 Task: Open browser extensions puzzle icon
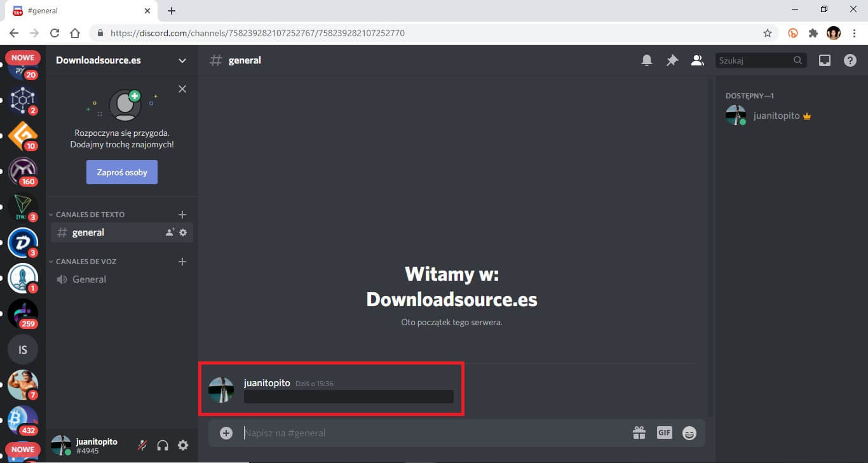[x=813, y=33]
